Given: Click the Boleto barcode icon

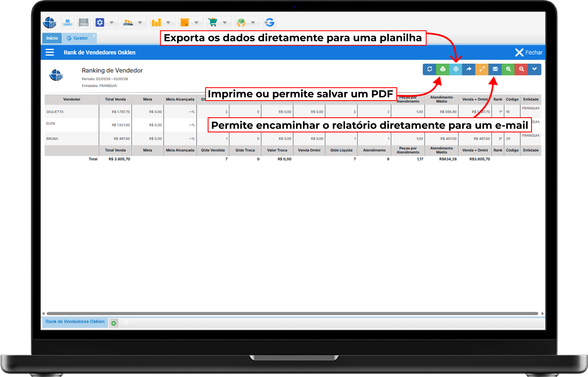Looking at the screenshot, I should point(84,22).
